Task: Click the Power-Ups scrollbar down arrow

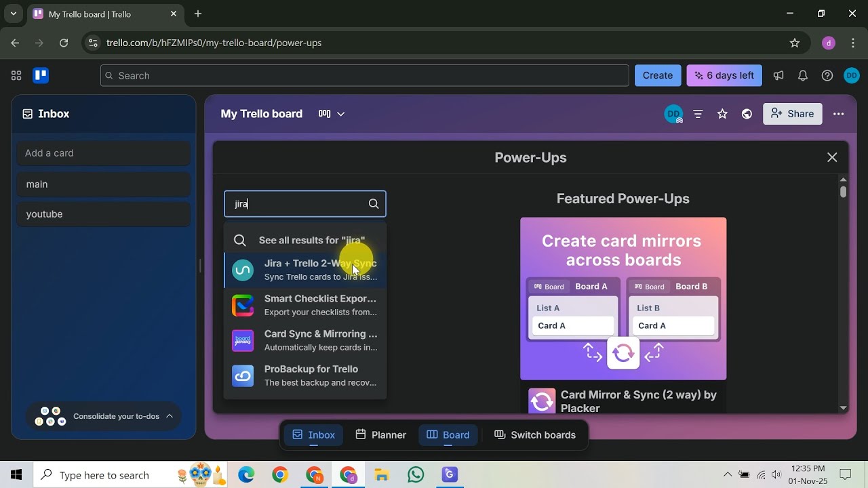Action: (x=843, y=408)
